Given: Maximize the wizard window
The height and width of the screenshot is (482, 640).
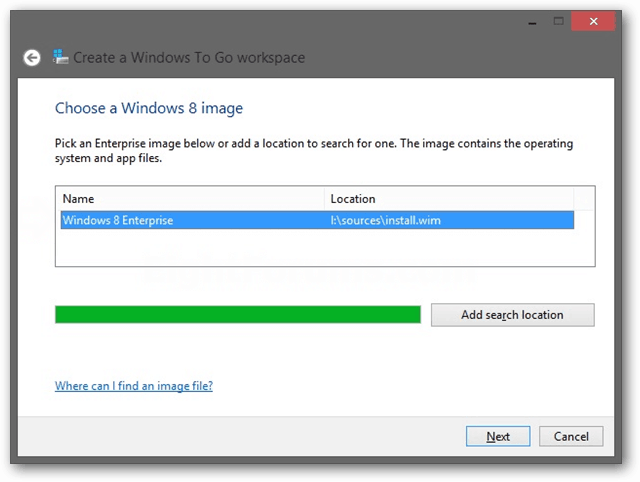Looking at the screenshot, I should (x=558, y=21).
